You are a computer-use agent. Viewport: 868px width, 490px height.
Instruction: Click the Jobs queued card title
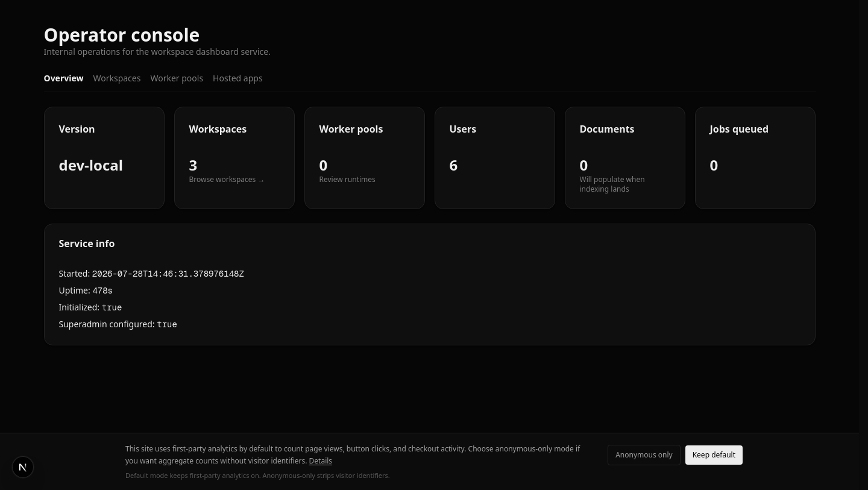(739, 129)
